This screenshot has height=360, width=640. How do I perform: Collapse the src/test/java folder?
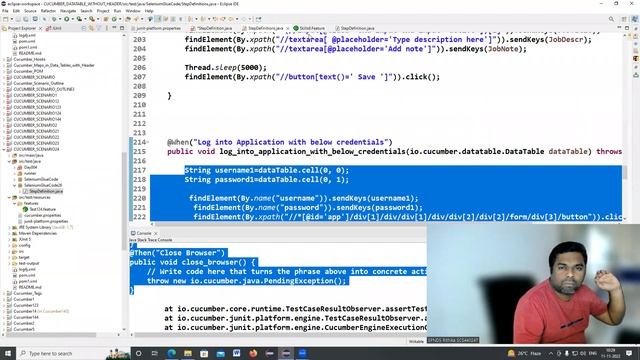point(10,161)
